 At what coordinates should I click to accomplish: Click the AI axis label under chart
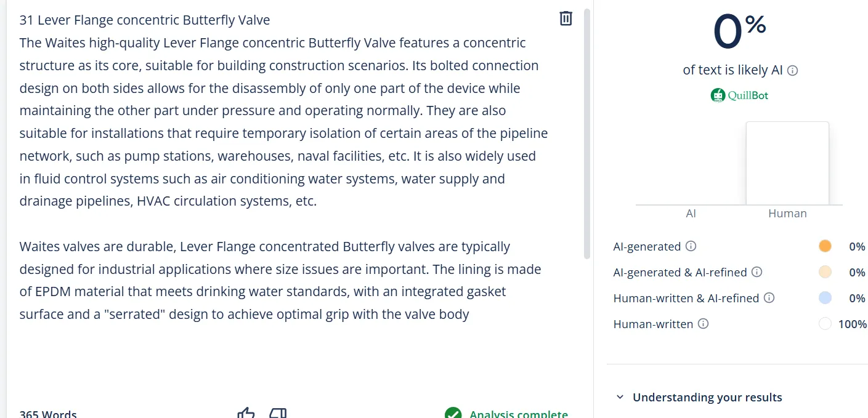tap(691, 214)
